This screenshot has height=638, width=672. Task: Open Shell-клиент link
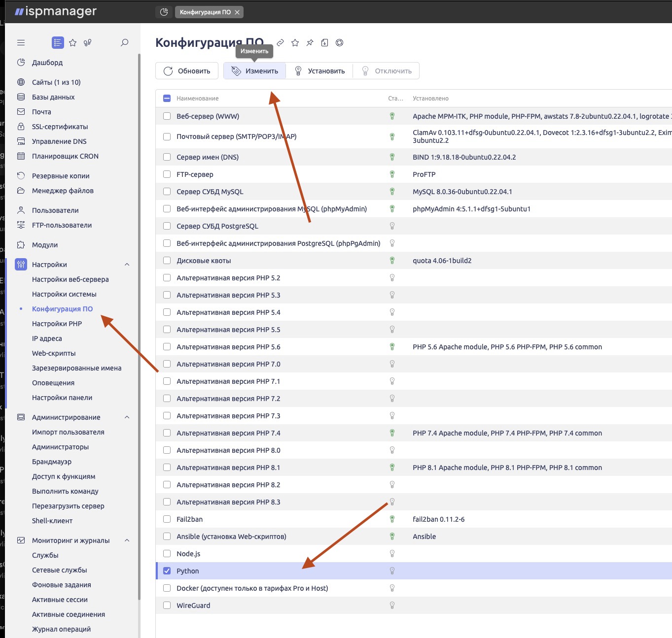[52, 521]
